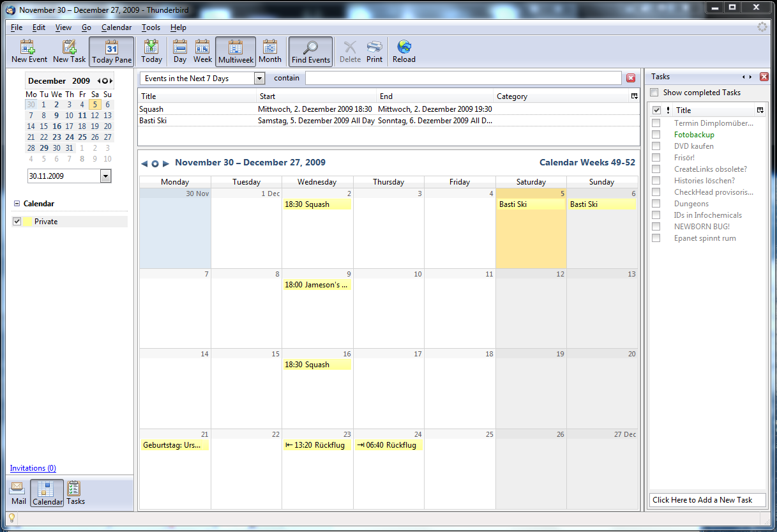Open the Invitations (0) link
Image resolution: width=777 pixels, height=532 pixels.
click(33, 468)
